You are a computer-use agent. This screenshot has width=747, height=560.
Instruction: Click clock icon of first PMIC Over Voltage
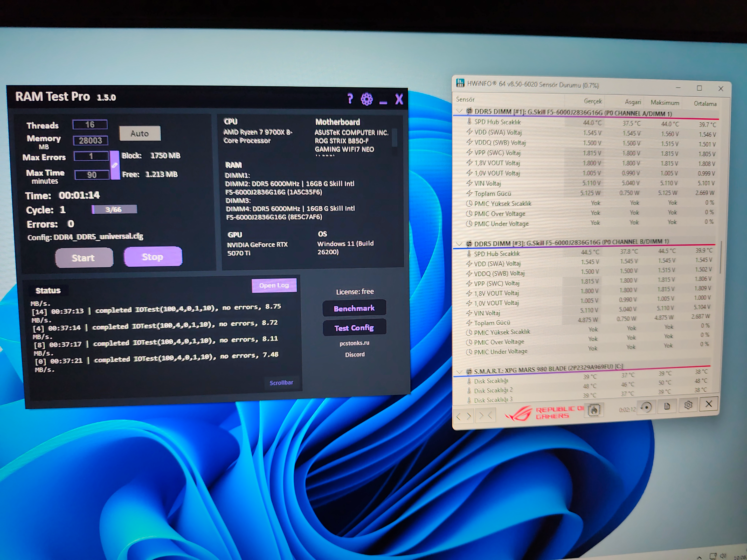coord(469,213)
